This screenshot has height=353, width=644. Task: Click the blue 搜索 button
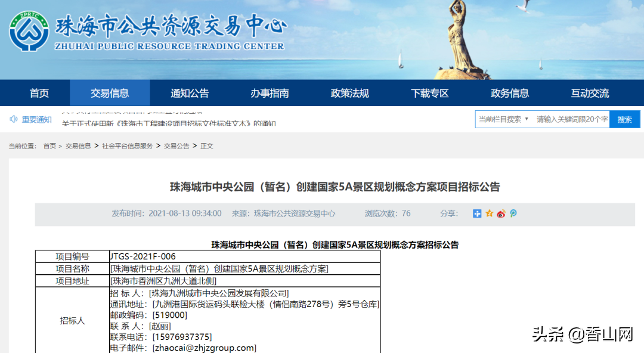(625, 119)
